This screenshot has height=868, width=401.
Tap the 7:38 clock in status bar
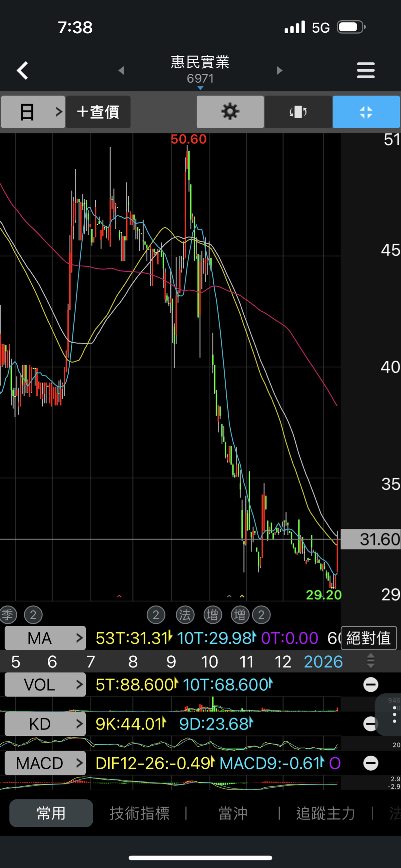click(75, 27)
